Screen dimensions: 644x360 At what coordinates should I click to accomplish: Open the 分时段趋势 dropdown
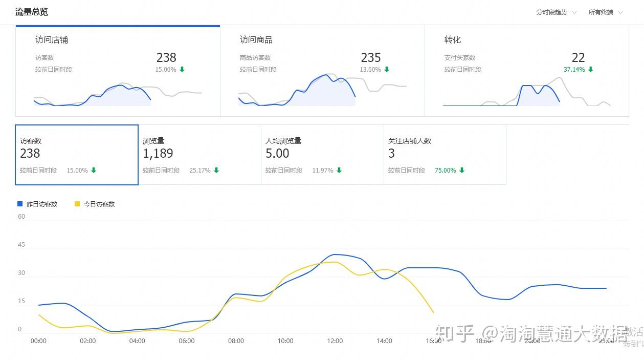click(x=557, y=12)
